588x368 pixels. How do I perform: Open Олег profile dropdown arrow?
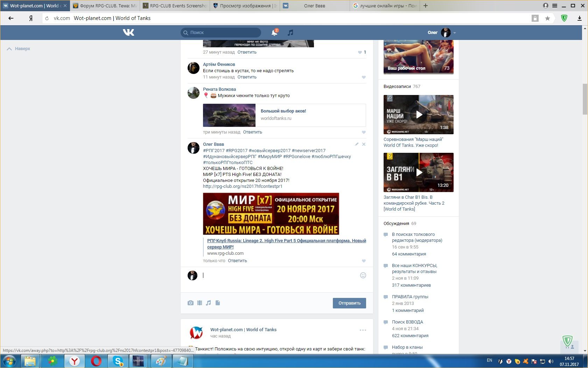[x=454, y=33]
